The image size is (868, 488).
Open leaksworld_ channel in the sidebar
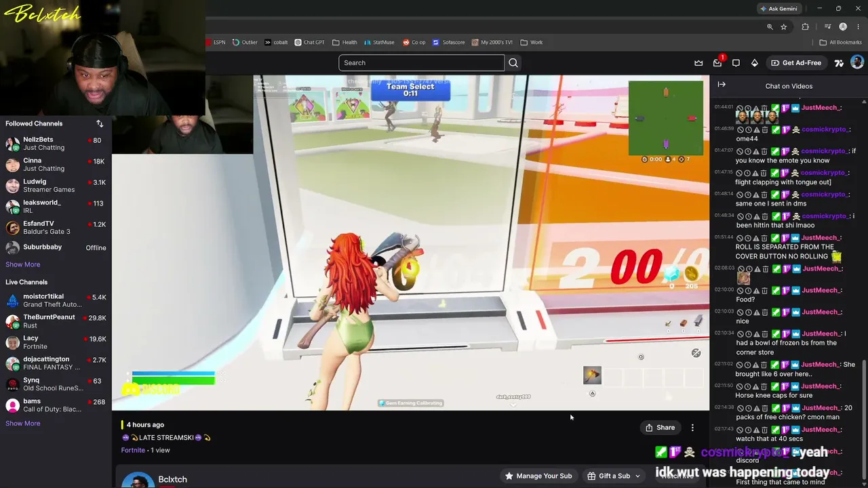coord(56,207)
